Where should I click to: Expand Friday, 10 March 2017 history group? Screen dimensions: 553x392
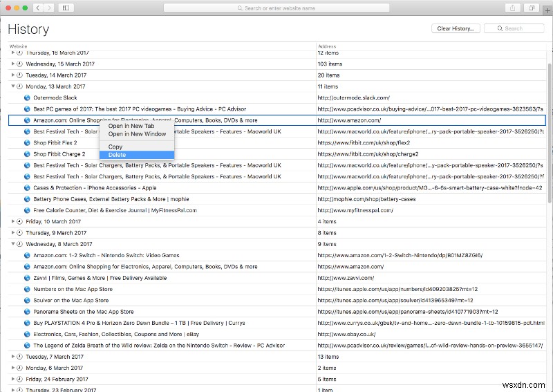click(x=12, y=222)
